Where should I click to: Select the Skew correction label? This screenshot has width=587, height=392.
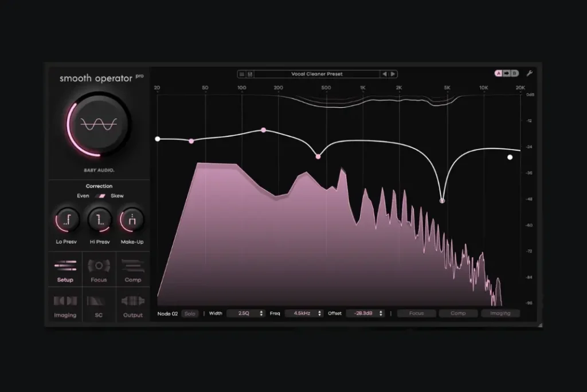pos(117,196)
